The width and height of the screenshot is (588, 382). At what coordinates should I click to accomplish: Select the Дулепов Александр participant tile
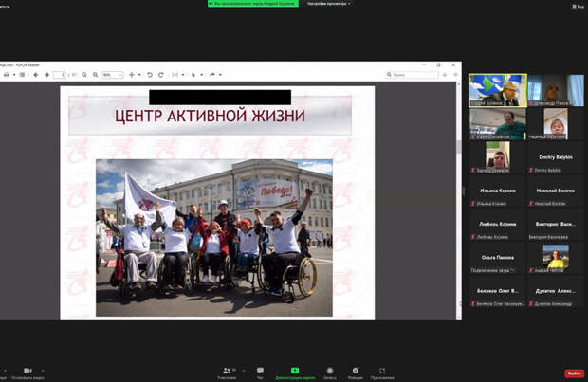(556, 291)
